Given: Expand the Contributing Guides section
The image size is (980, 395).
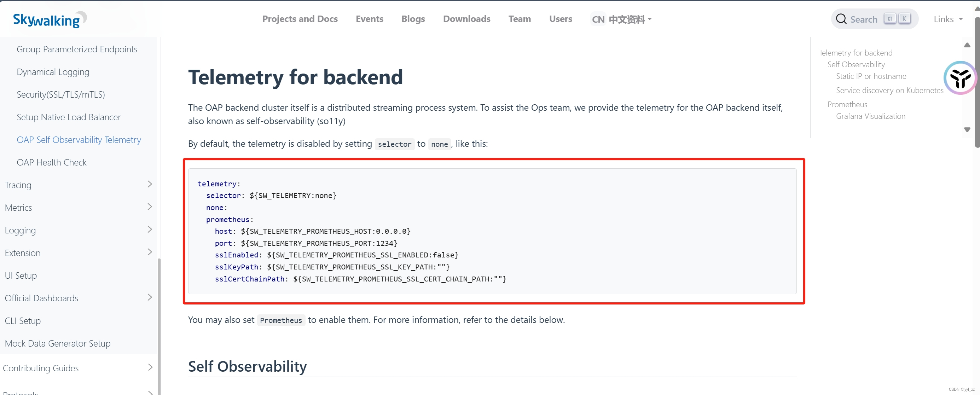Looking at the screenshot, I should (150, 368).
